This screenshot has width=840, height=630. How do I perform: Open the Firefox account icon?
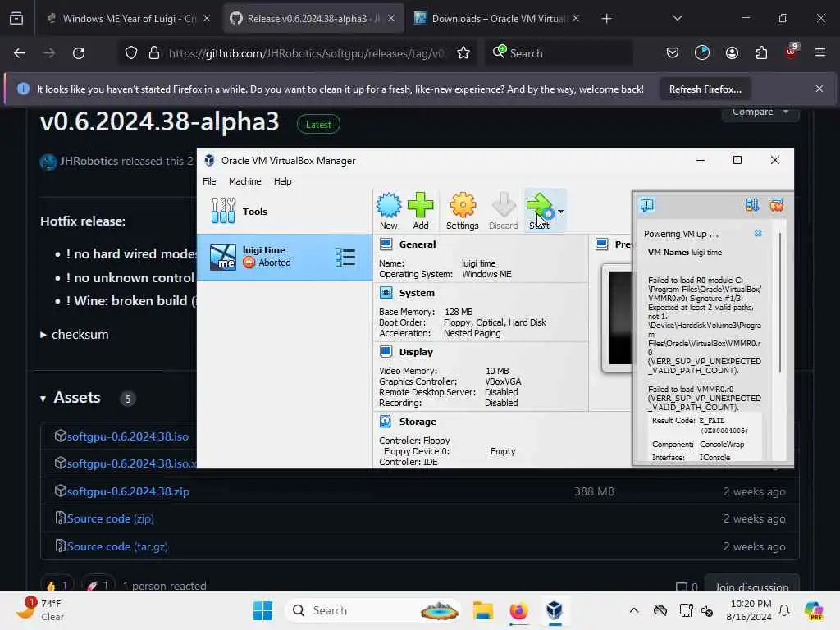click(x=732, y=52)
